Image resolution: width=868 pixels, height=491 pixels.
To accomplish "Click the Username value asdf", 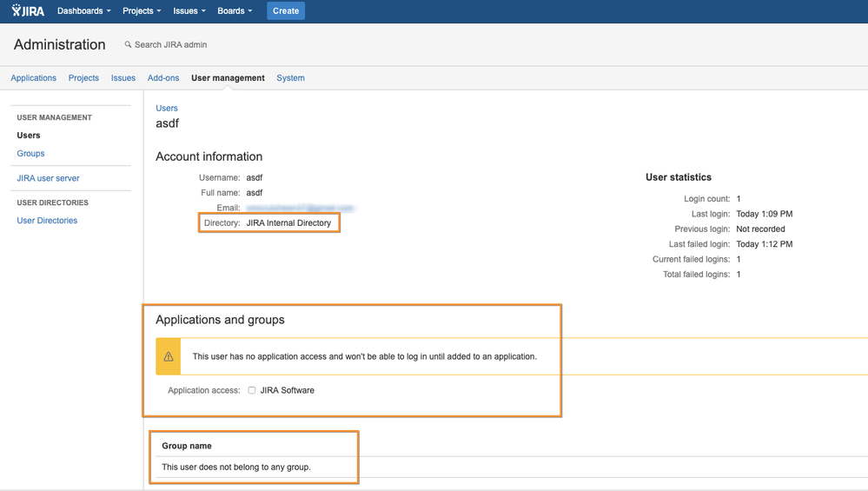I will [254, 177].
